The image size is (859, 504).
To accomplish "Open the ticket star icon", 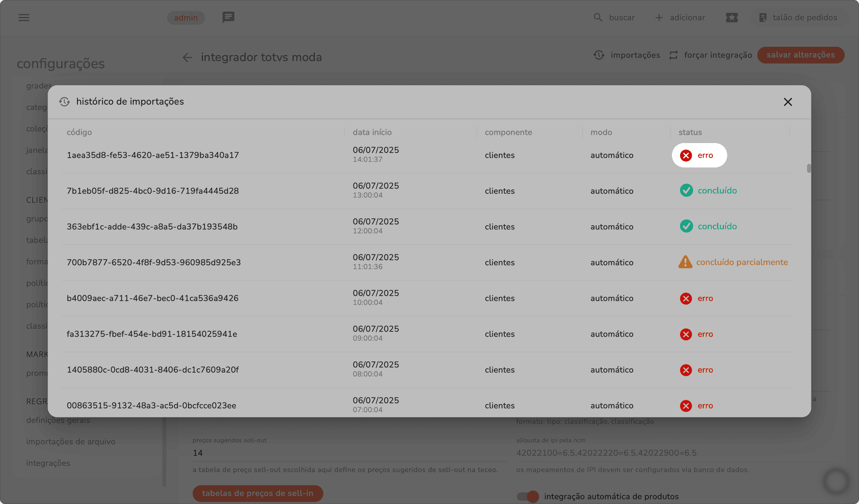I will (x=732, y=17).
